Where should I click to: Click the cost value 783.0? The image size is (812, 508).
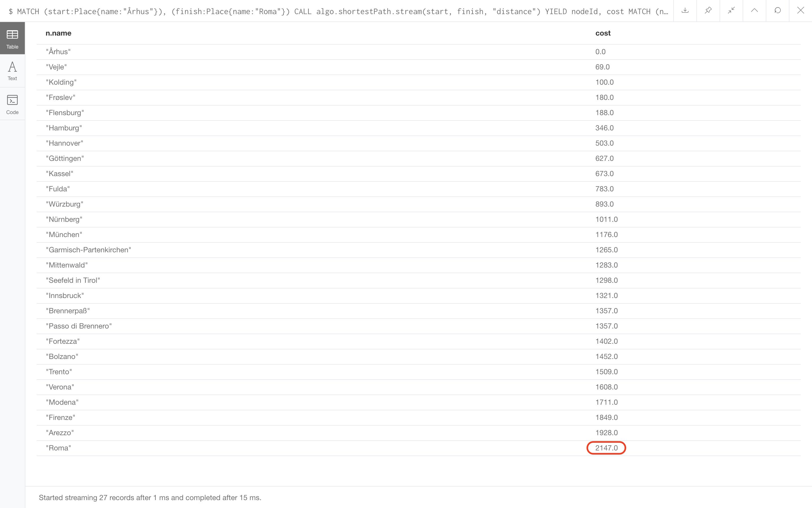tap(604, 189)
